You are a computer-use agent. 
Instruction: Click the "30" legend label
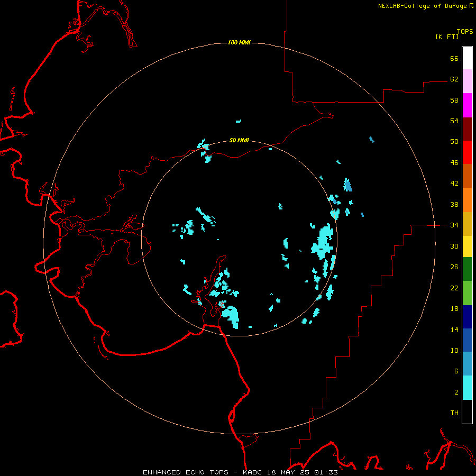pos(454,246)
